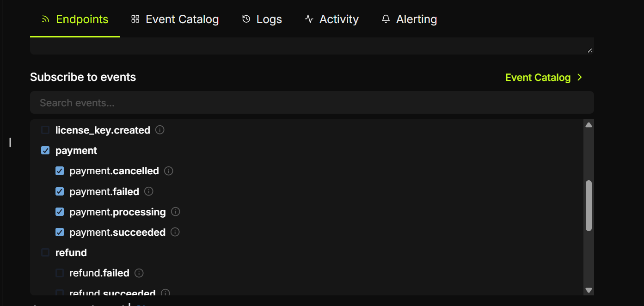Click info icon beside payment.processing
The image size is (644, 306).
point(176,212)
